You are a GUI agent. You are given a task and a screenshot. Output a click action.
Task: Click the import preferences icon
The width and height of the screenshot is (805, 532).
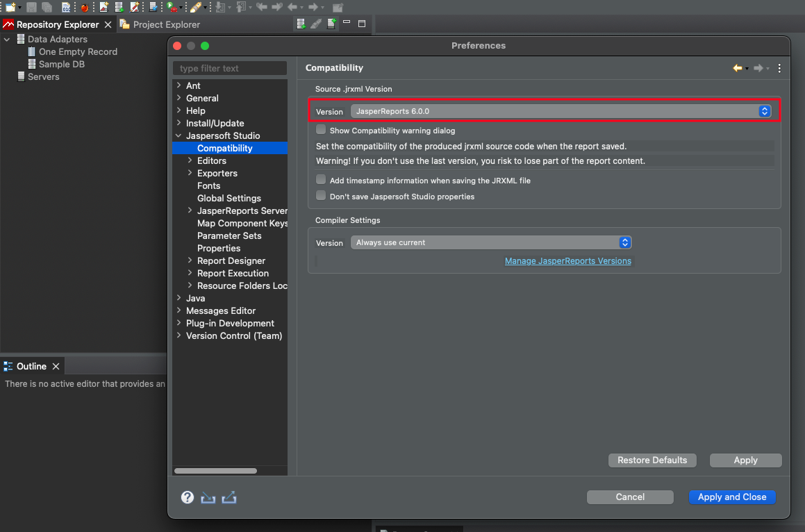208,497
